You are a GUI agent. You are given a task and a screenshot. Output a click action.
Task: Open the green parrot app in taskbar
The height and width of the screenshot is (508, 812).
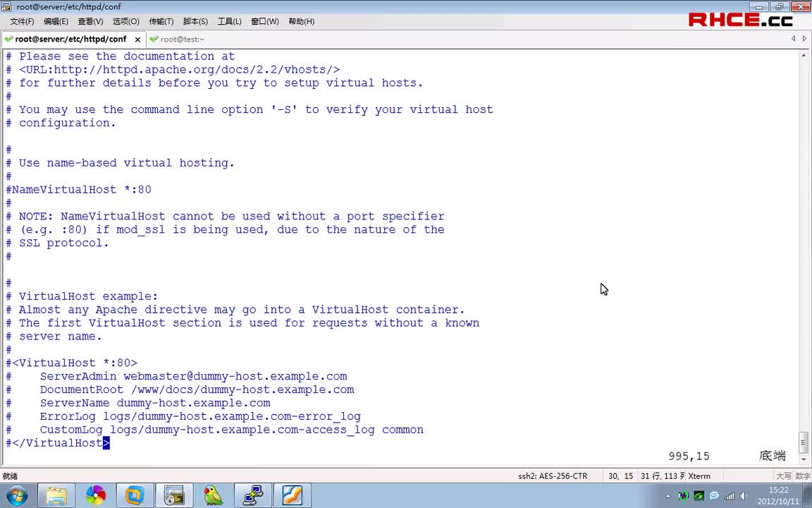click(214, 496)
